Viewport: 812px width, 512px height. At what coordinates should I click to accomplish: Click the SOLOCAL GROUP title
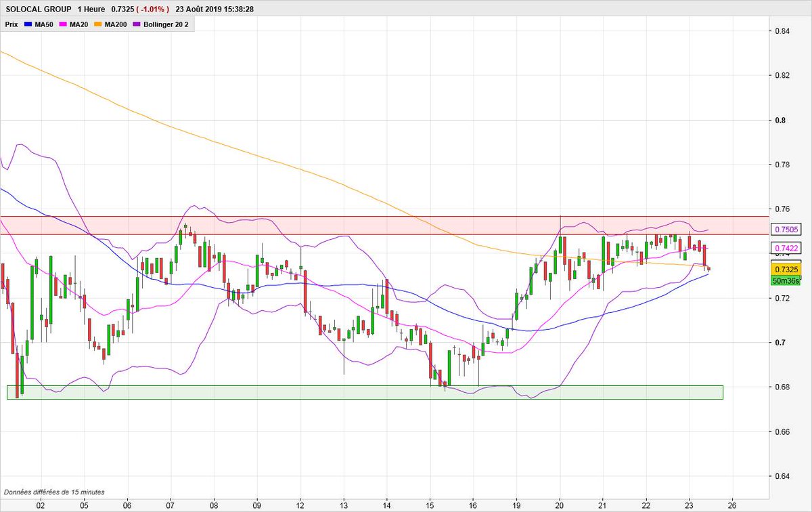click(x=38, y=9)
